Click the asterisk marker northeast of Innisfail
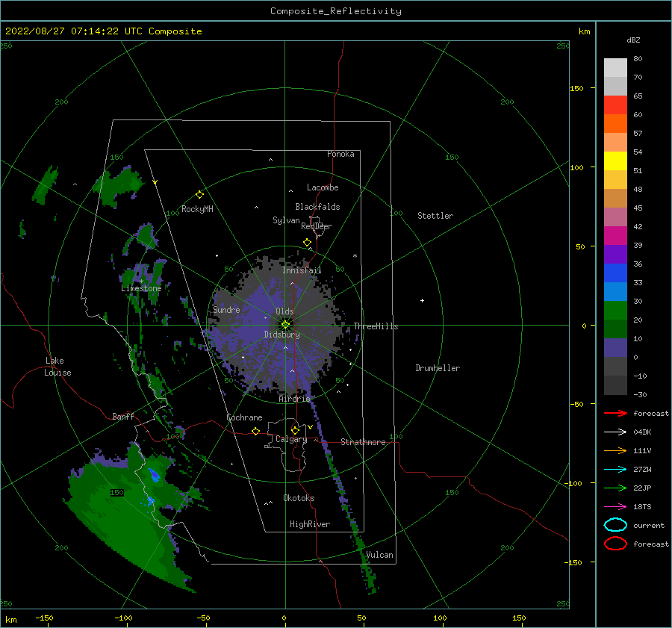This screenshot has height=628, width=672. [355, 256]
